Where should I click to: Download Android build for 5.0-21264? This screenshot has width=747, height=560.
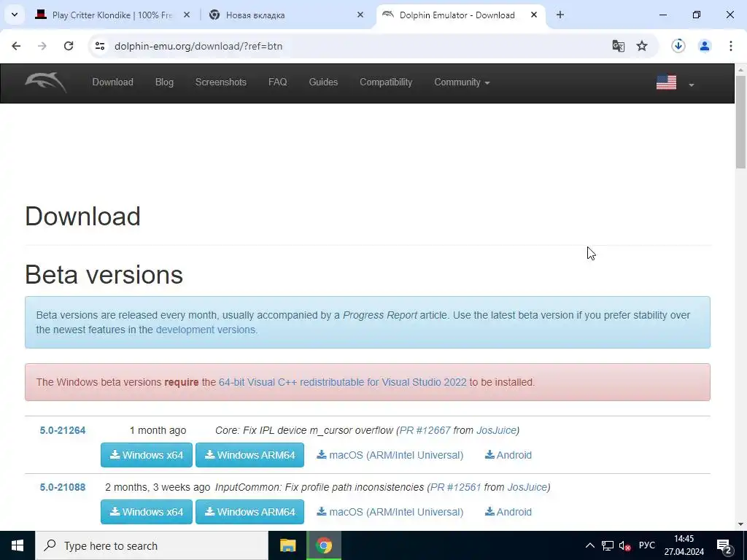click(x=508, y=455)
